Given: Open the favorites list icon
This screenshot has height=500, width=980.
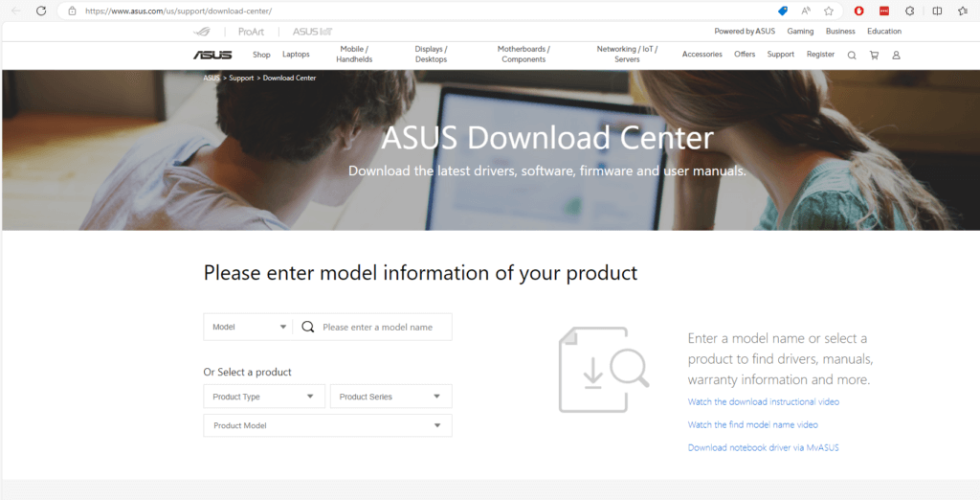Looking at the screenshot, I should (x=963, y=11).
